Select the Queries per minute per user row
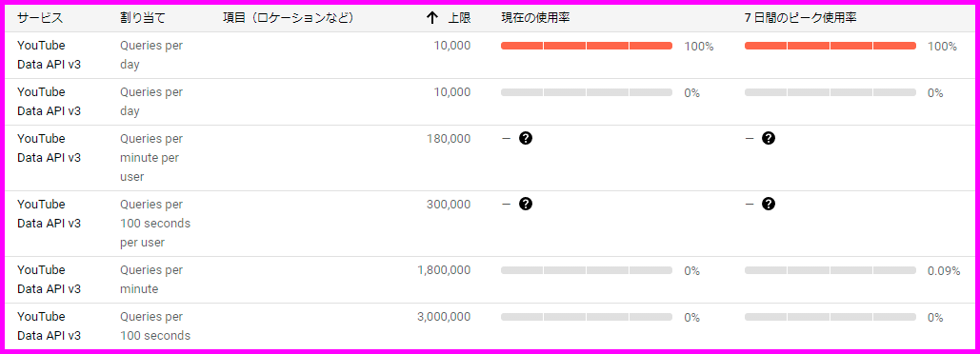 coord(490,158)
